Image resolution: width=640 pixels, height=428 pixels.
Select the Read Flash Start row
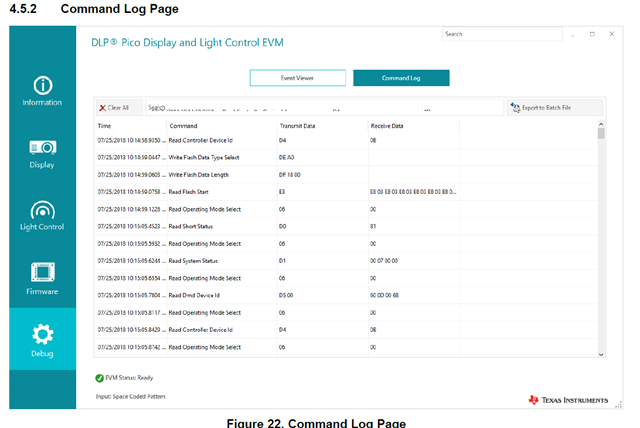[x=347, y=192]
